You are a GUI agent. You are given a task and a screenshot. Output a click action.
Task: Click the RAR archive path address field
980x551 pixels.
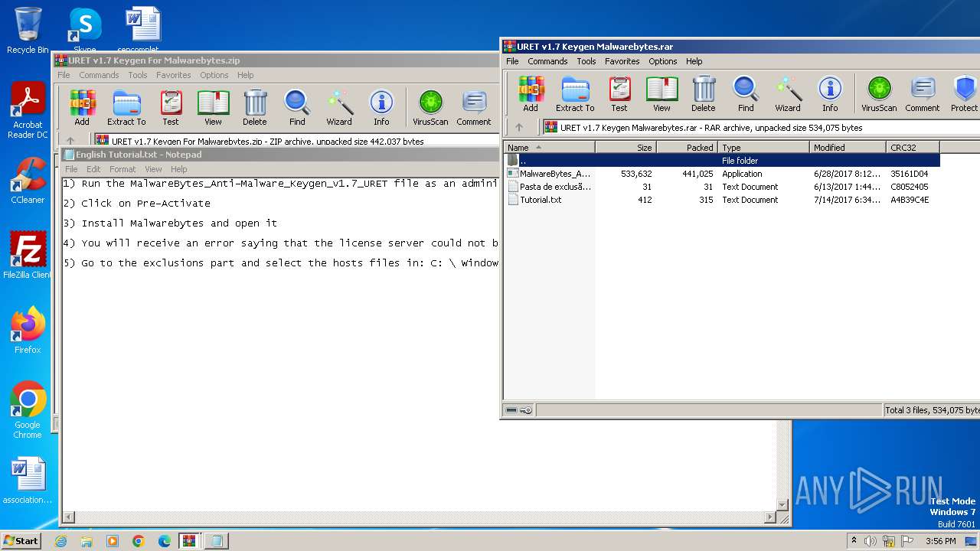coord(760,128)
